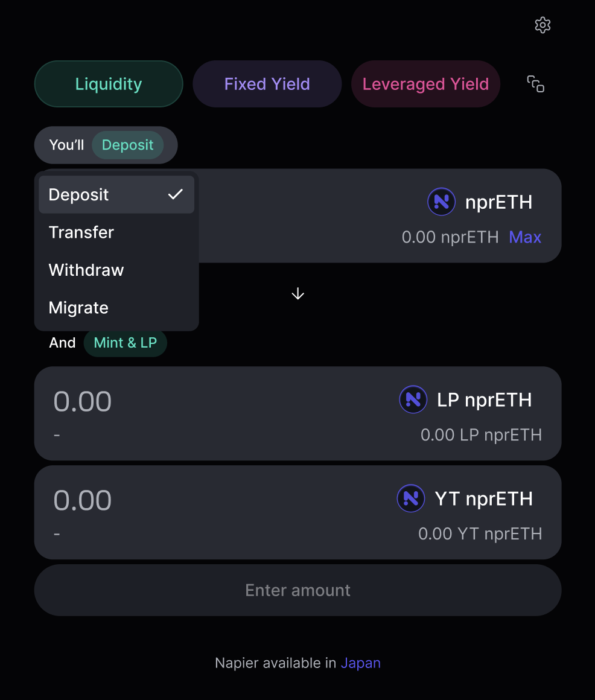The height and width of the screenshot is (700, 595).
Task: Switch to the Fixed Yield tab
Action: pos(267,84)
